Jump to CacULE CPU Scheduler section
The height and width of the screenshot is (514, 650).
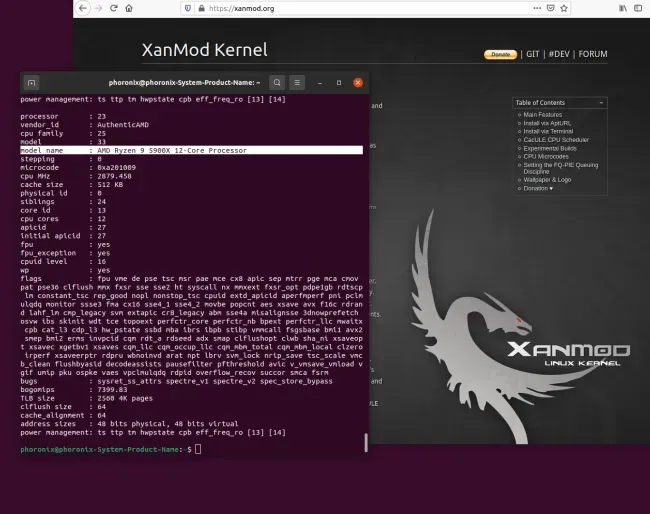(x=556, y=140)
